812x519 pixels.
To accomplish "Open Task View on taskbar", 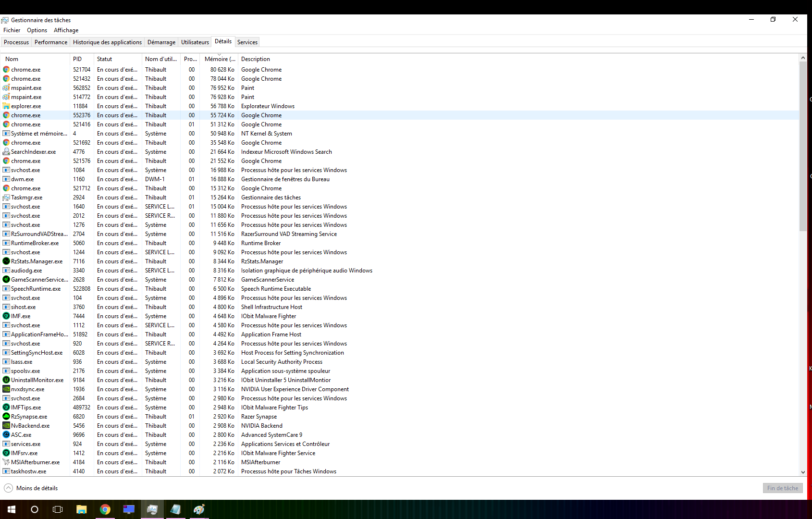I will click(x=58, y=509).
